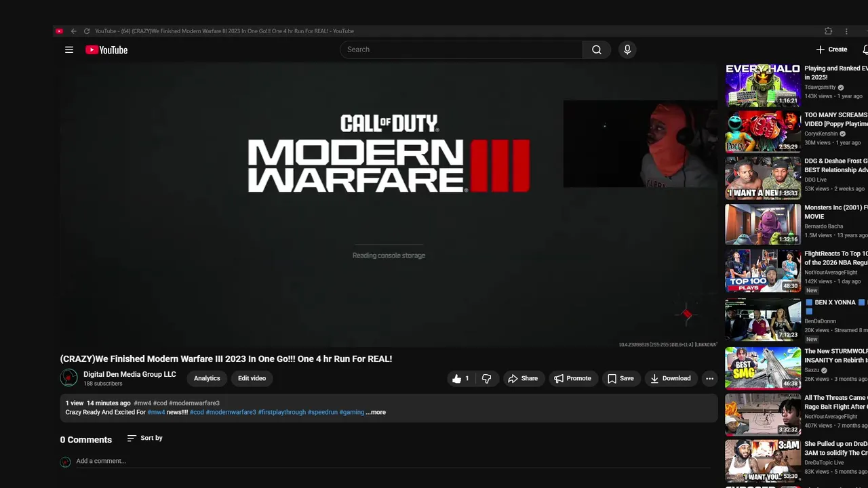Click the #speedrun hashtag
Screen dimensions: 868x488
(322, 412)
